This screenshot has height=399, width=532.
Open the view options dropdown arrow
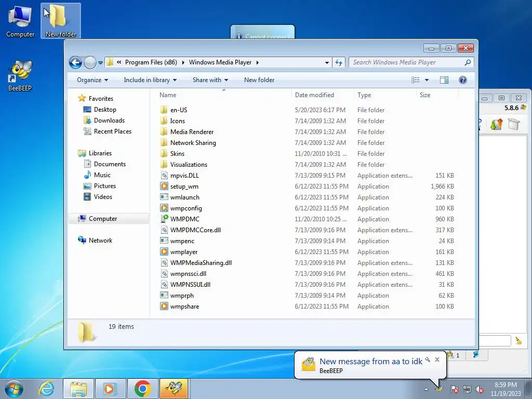(427, 80)
